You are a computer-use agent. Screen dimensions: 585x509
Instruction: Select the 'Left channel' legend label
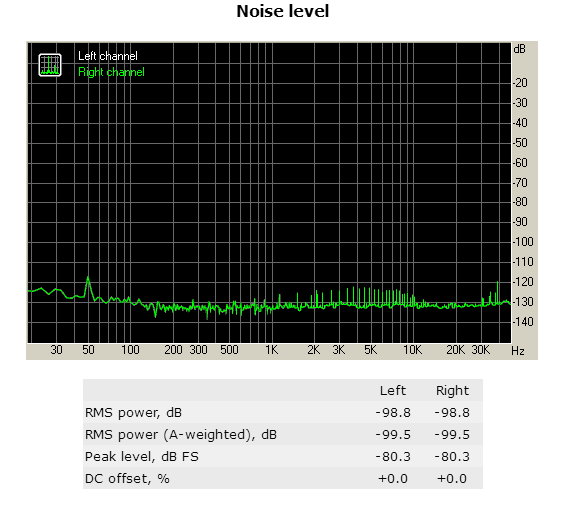point(108,56)
